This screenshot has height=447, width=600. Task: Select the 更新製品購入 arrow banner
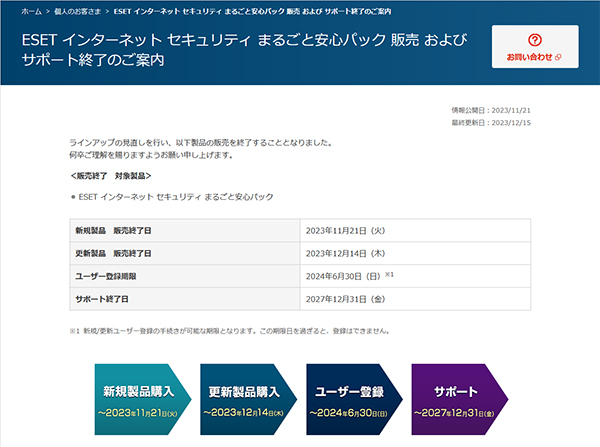point(248,399)
